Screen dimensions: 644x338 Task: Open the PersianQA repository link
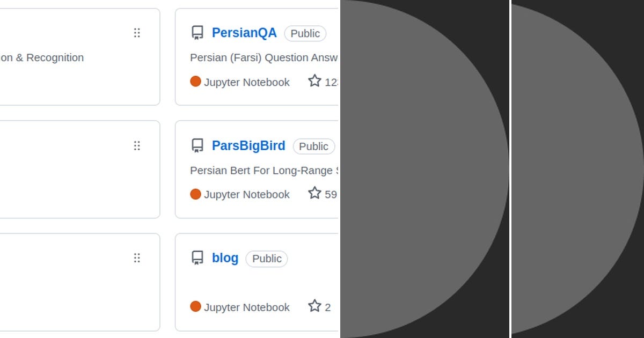click(x=245, y=33)
